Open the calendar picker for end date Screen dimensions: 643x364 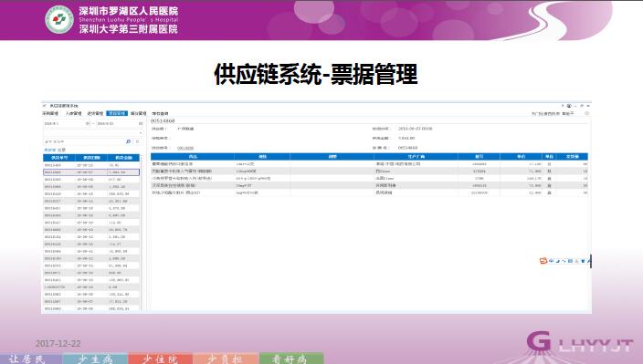tap(141, 123)
